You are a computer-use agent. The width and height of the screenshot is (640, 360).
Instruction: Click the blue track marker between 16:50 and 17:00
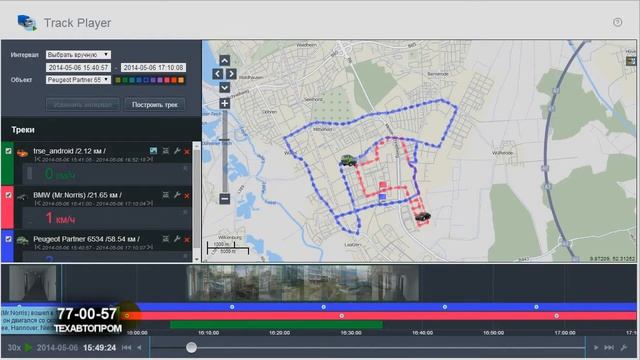(x=536, y=307)
